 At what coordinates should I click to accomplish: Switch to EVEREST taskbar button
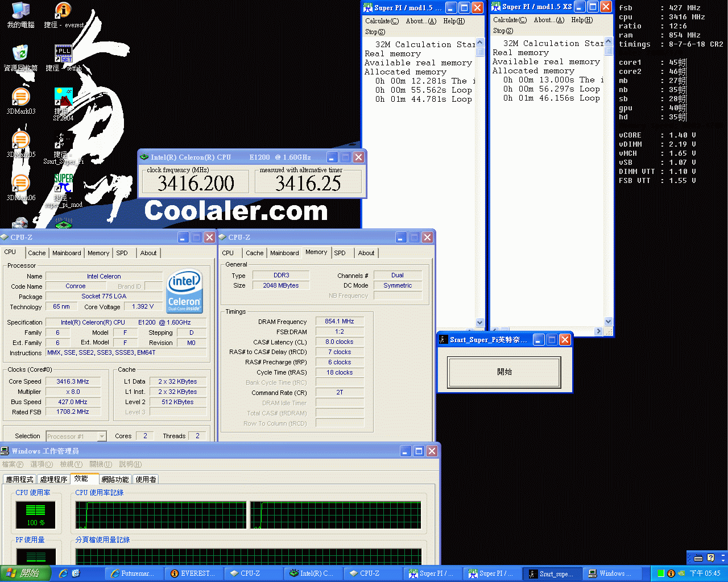(x=194, y=573)
